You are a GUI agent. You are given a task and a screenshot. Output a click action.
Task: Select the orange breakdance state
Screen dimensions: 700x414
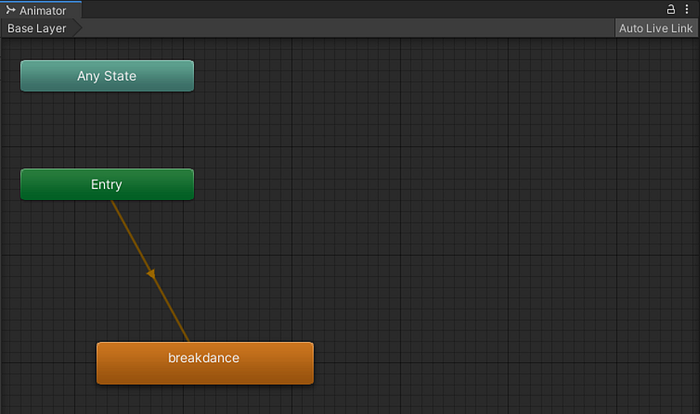pos(204,362)
